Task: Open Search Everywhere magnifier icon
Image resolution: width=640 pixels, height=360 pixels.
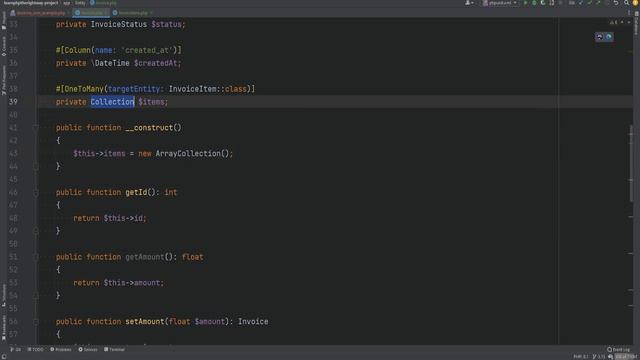Action: [627, 3]
